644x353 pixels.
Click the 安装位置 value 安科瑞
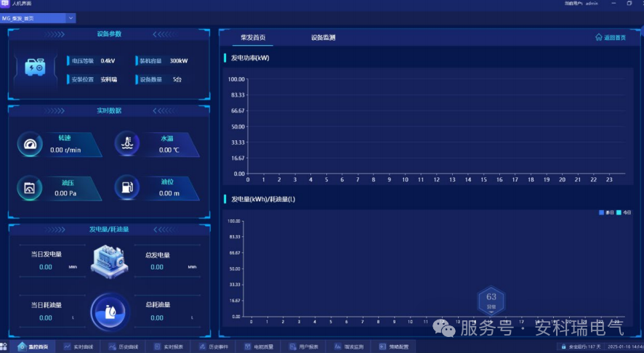point(109,79)
